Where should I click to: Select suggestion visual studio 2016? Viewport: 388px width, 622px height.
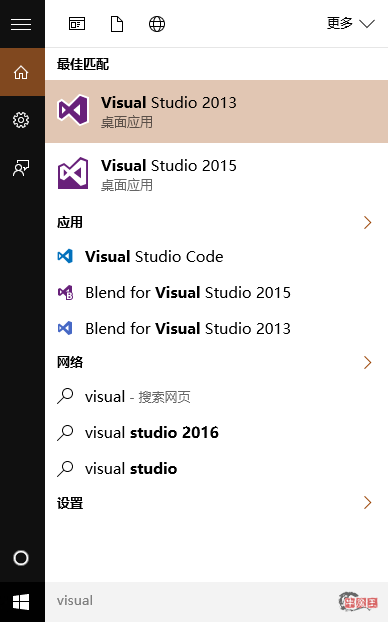point(217,432)
